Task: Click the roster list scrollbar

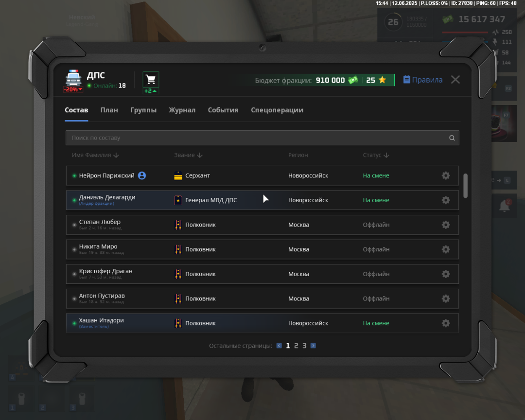Action: click(465, 186)
